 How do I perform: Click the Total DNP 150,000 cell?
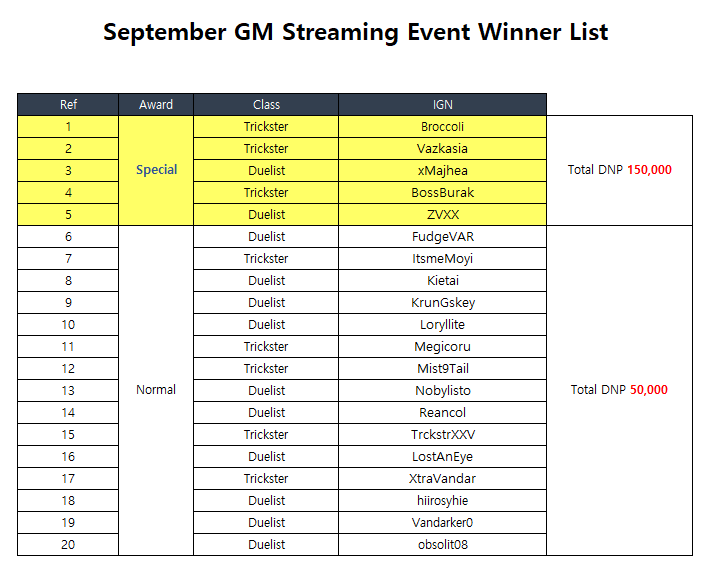(619, 170)
